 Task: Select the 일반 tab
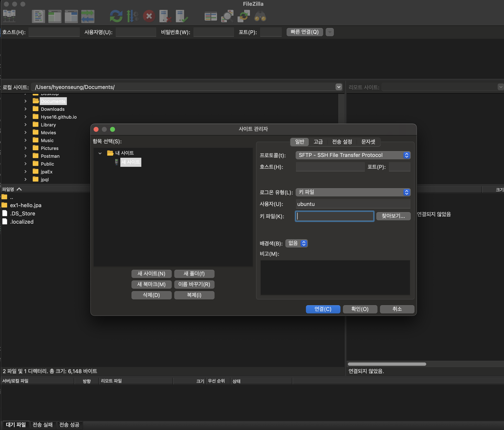pos(300,142)
